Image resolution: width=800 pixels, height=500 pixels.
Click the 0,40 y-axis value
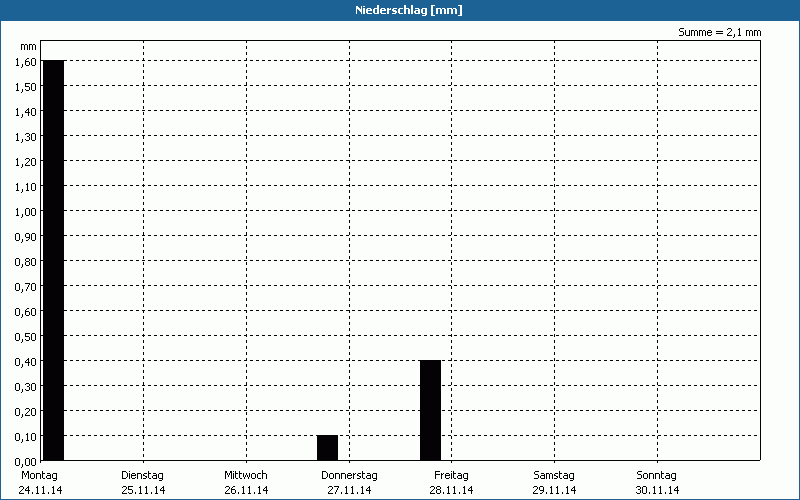(x=26, y=362)
